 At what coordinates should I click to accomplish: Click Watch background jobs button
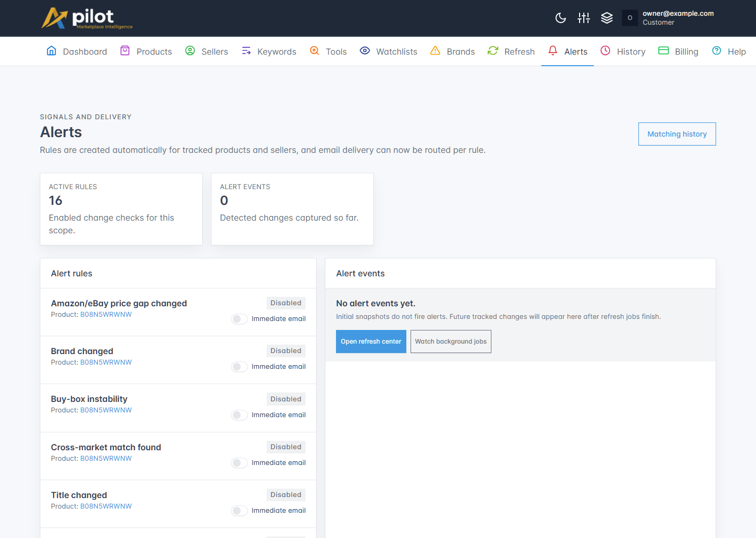coord(450,342)
